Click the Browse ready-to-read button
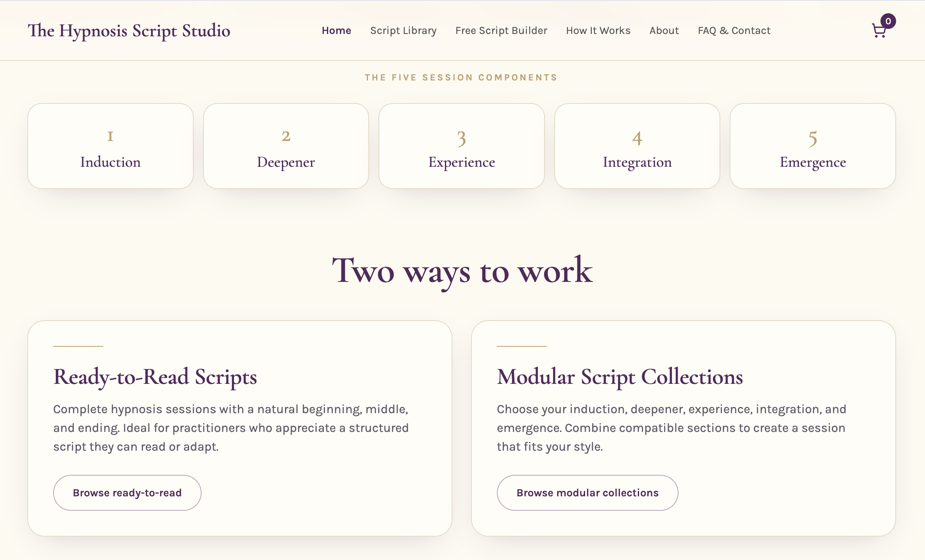This screenshot has height=560, width=925. pos(127,493)
